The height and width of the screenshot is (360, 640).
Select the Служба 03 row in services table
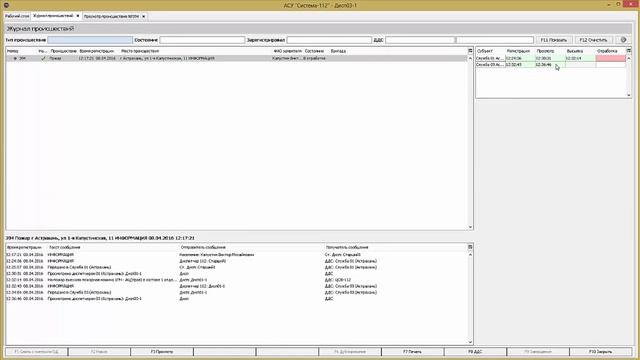tap(551, 64)
